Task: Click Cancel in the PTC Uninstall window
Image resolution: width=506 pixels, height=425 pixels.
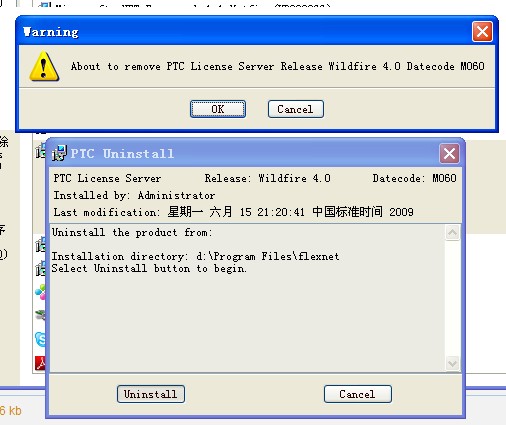Action: 358,394
